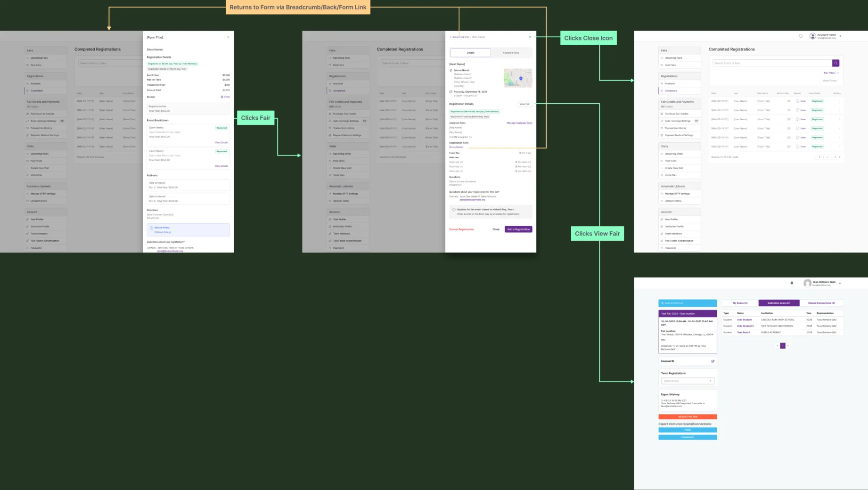Select the Institution Scans (3) tab
The height and width of the screenshot is (490, 868).
pyautogui.click(x=779, y=303)
